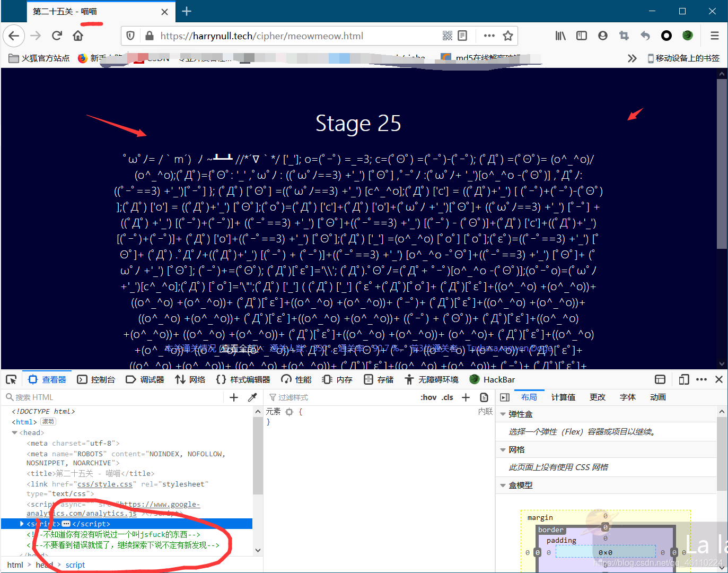Show site security padlock information
Image resolution: width=728 pixels, height=573 pixels.
[x=150, y=36]
